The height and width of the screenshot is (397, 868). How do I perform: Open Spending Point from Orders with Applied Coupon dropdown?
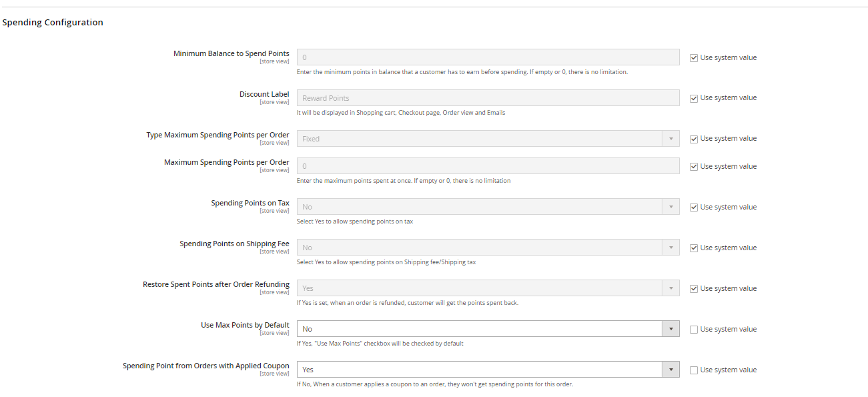click(x=488, y=370)
